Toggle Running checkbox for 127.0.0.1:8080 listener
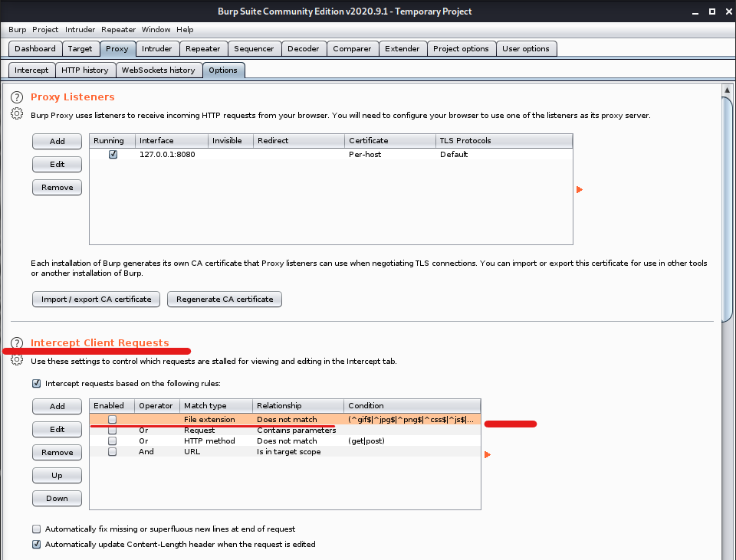This screenshot has width=736, height=560. coord(113,154)
